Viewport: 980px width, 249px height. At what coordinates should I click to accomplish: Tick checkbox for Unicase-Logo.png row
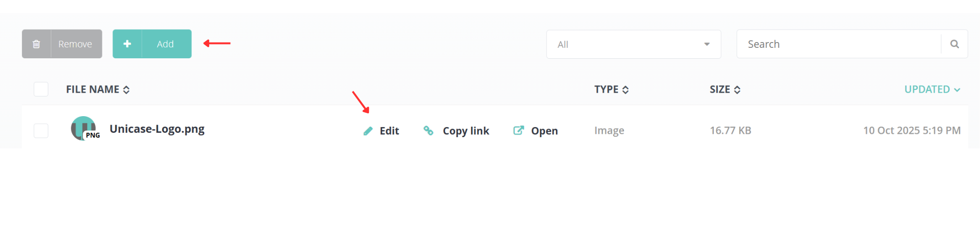click(41, 130)
